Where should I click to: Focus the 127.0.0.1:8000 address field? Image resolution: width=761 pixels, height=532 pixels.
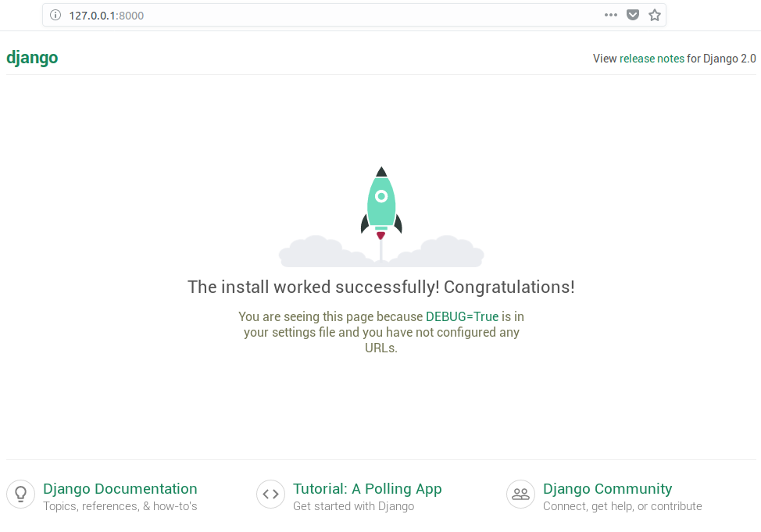click(x=313, y=15)
